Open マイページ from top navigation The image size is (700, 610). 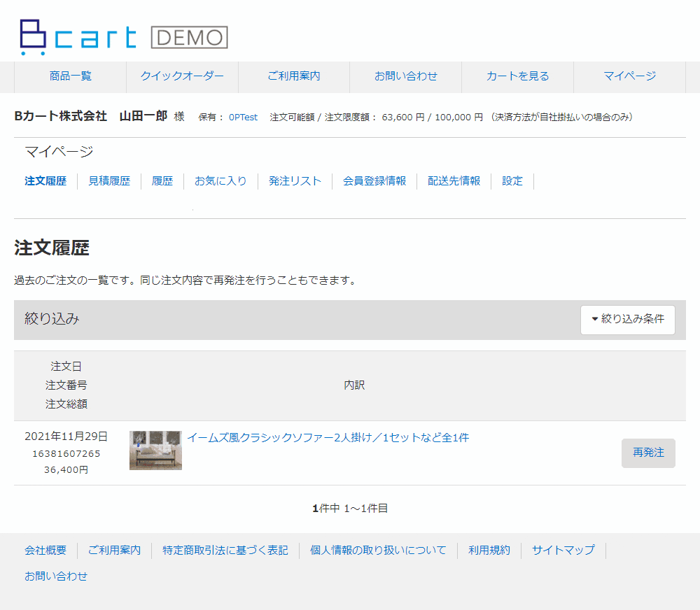coord(629,76)
